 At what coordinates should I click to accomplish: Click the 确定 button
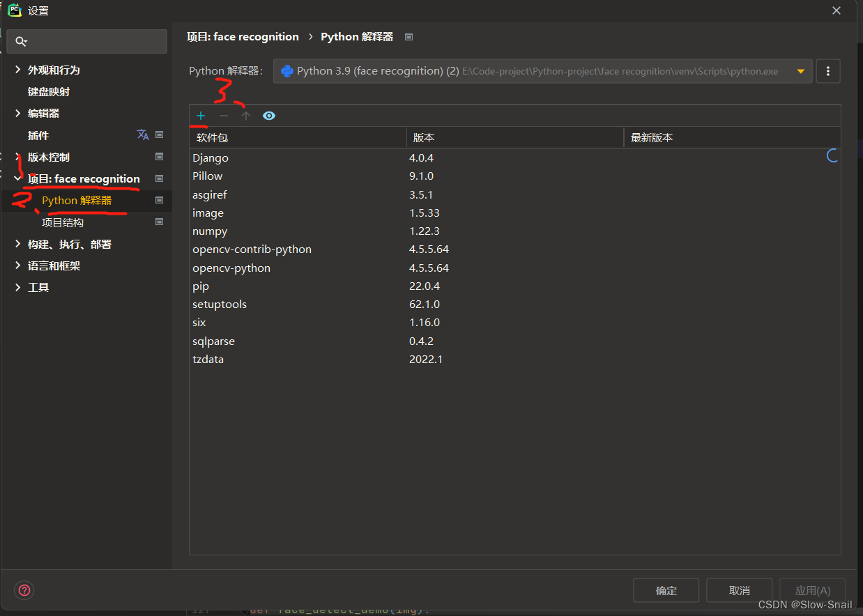coord(666,590)
